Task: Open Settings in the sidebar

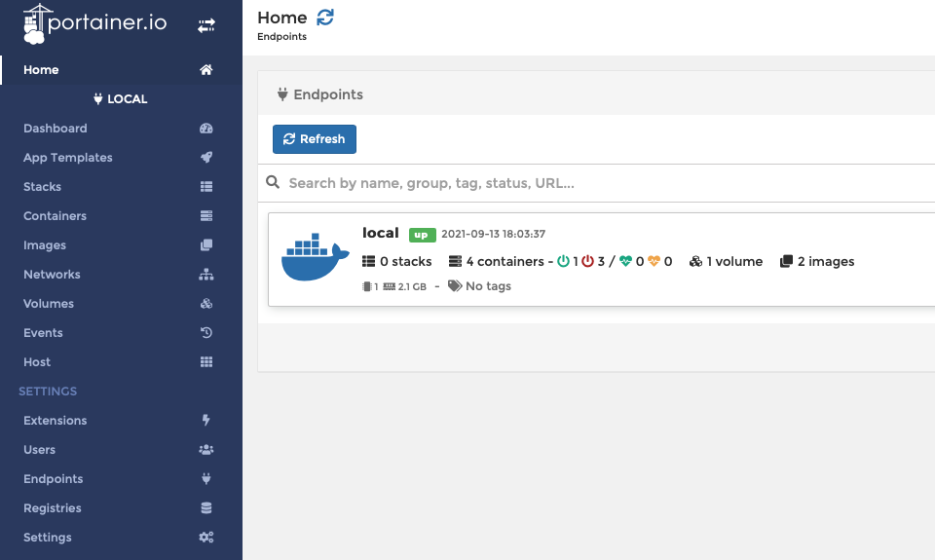Action: click(48, 538)
